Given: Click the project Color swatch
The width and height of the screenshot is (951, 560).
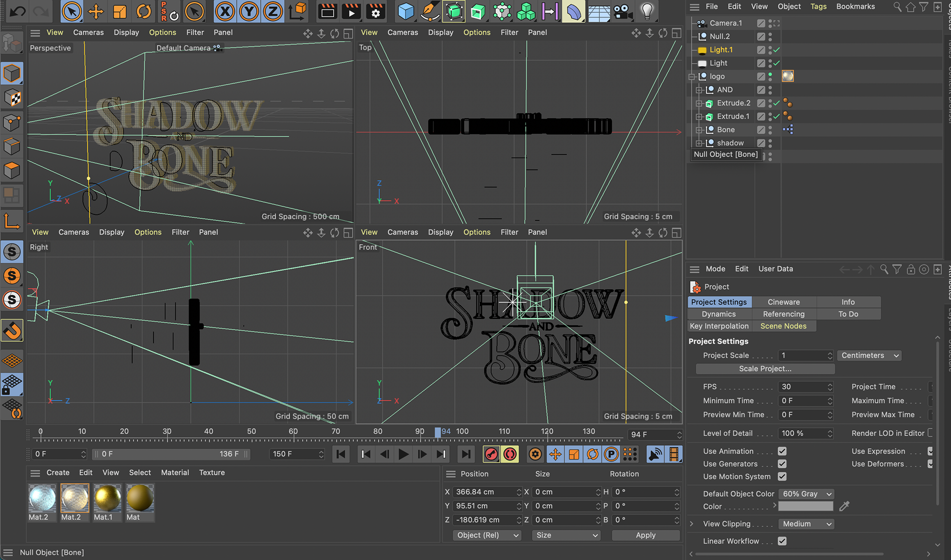Looking at the screenshot, I should [x=806, y=507].
